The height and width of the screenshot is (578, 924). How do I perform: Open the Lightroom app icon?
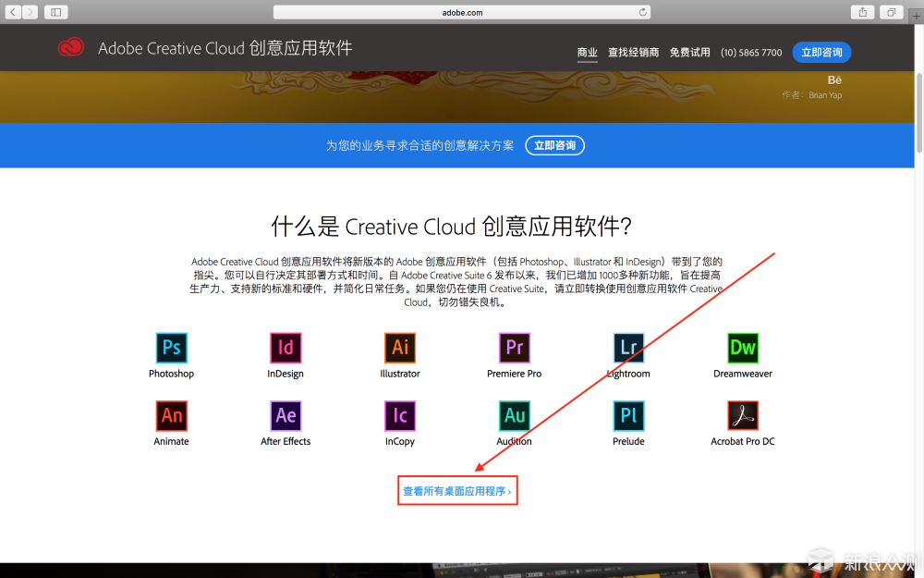click(x=628, y=348)
